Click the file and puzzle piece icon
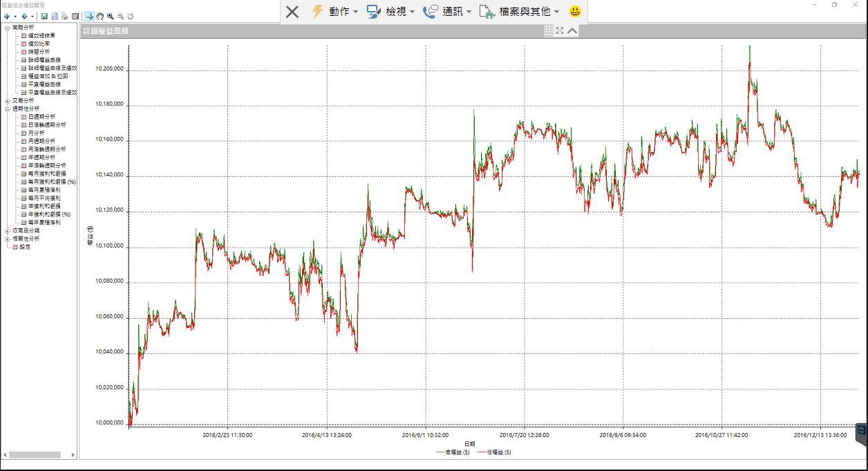This screenshot has height=471, width=868. coord(487,12)
